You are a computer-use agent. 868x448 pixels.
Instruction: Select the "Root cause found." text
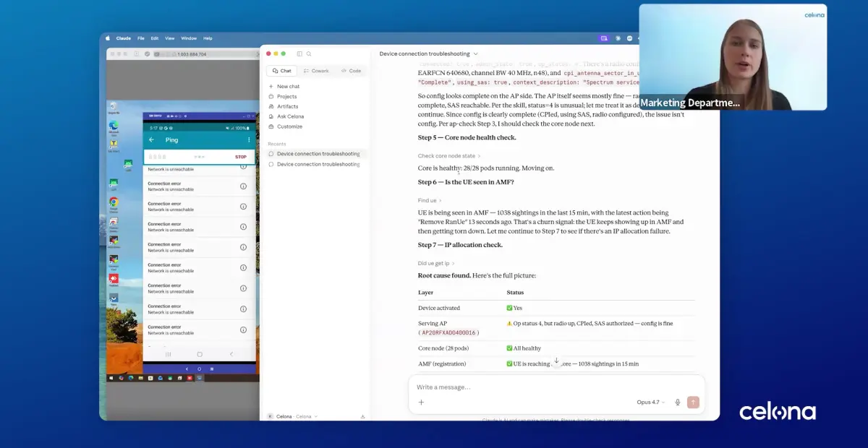coord(444,275)
